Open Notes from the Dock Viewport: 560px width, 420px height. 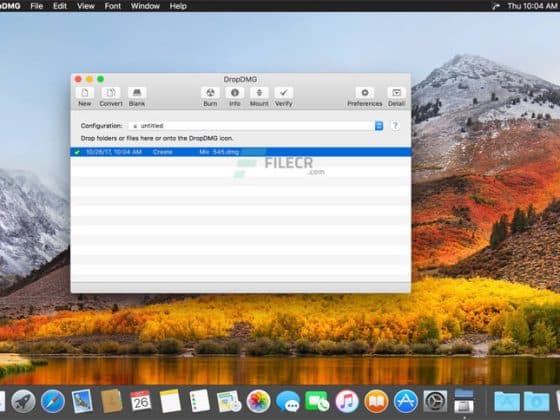pyautogui.click(x=170, y=401)
